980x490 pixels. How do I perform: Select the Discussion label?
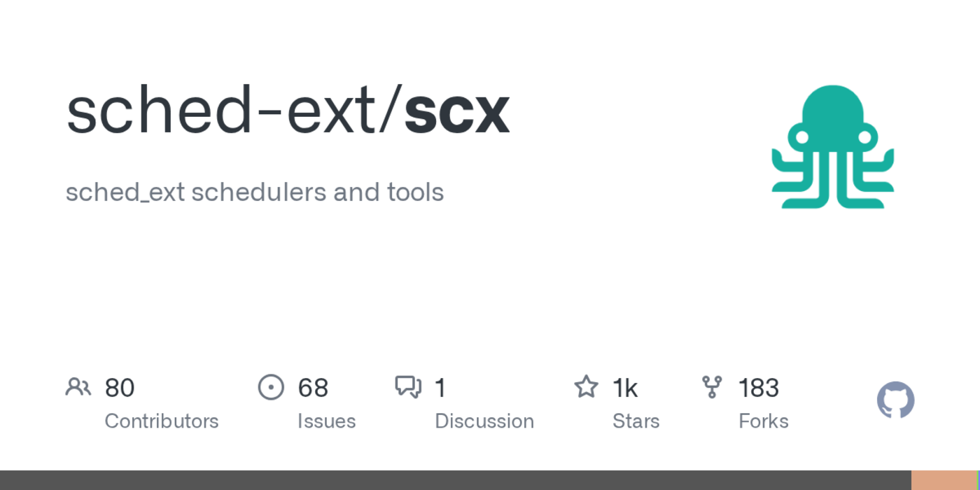coord(484,421)
